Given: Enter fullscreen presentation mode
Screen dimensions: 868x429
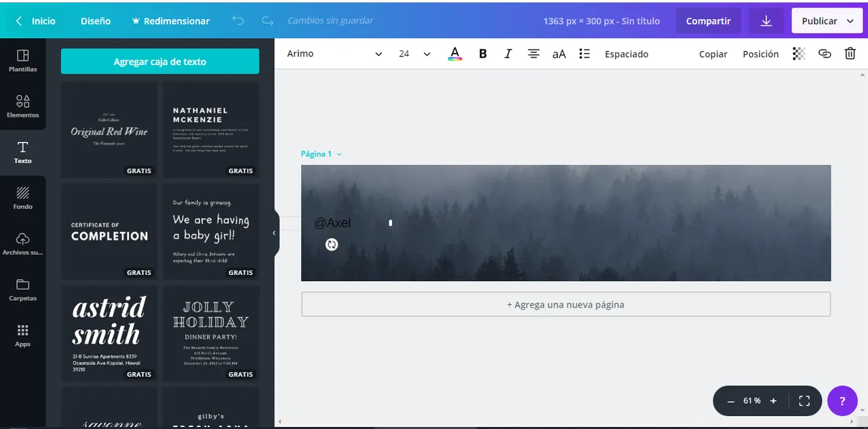Looking at the screenshot, I should pos(804,401).
